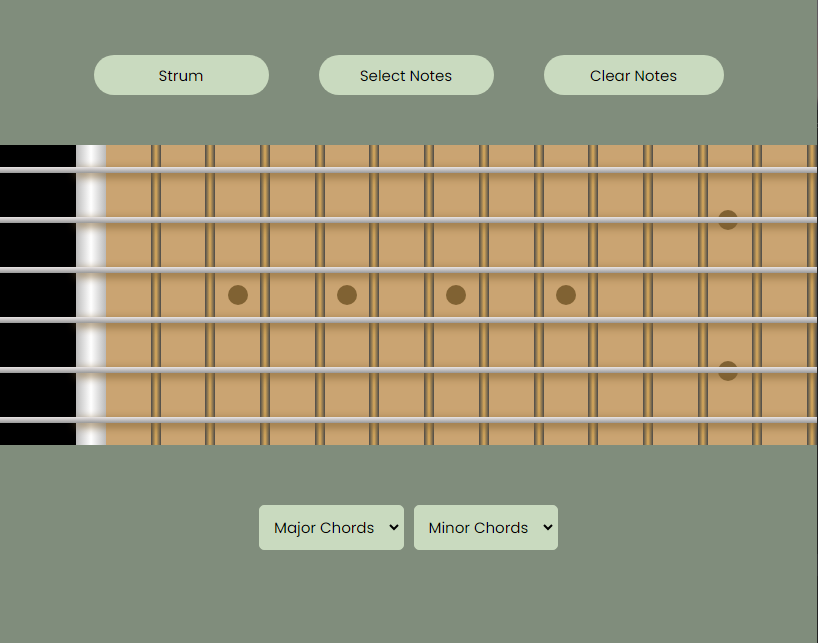Click the white nut on the bottom string
This screenshot has height=643, width=818.
(x=91, y=420)
